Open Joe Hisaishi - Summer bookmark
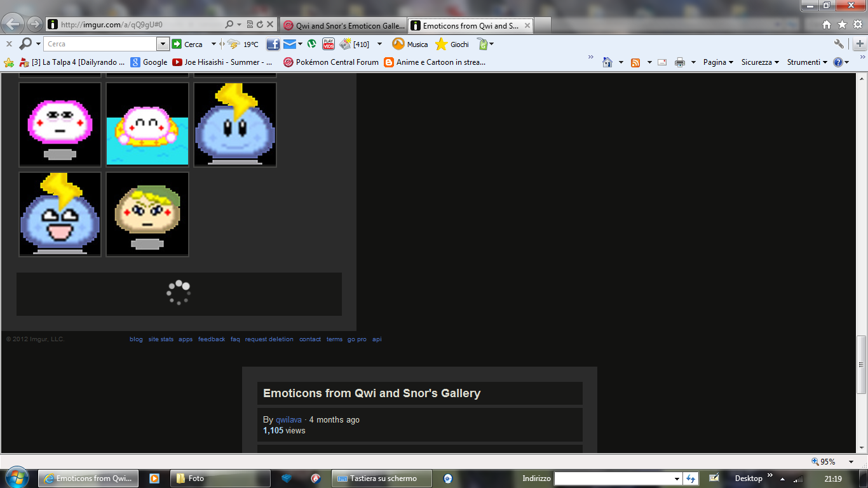 [222, 62]
